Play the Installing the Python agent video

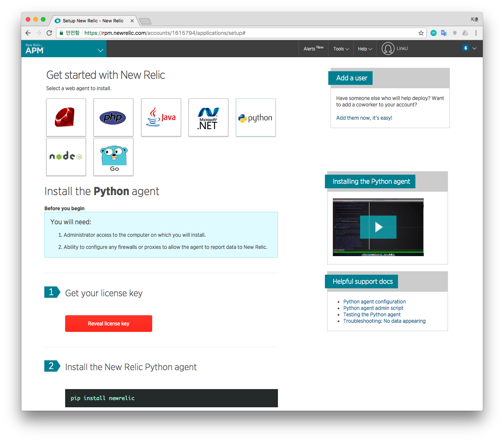tap(378, 227)
